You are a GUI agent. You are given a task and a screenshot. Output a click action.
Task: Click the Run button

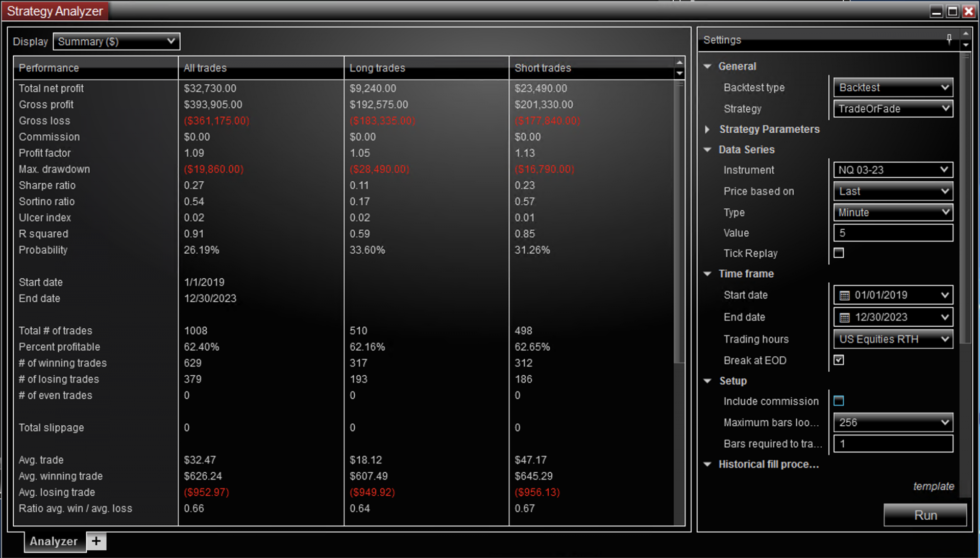click(x=925, y=515)
